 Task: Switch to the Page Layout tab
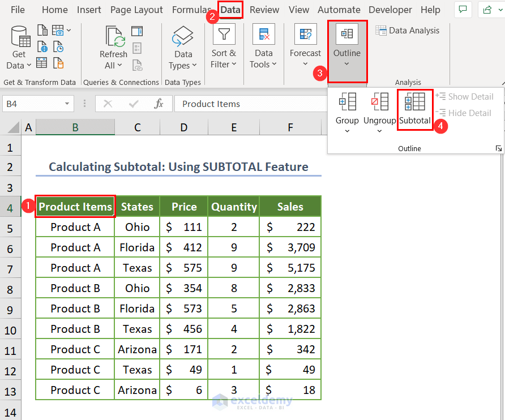click(x=136, y=10)
